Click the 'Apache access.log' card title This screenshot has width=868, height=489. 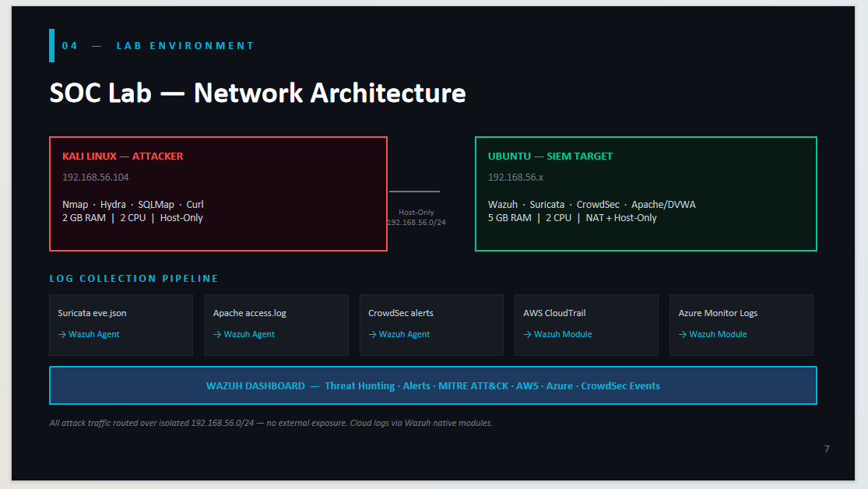250,313
